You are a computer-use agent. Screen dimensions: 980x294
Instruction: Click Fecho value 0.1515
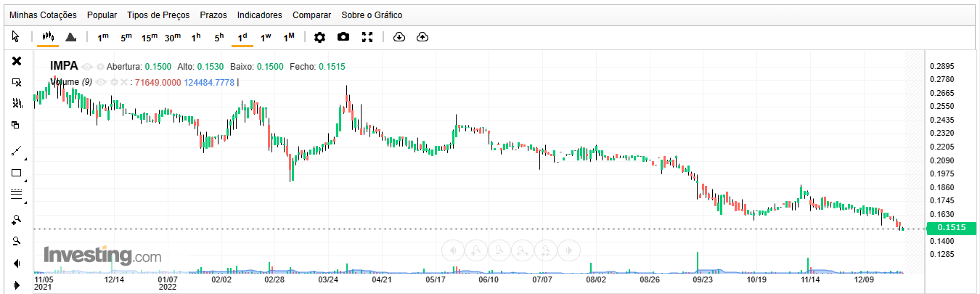point(332,67)
